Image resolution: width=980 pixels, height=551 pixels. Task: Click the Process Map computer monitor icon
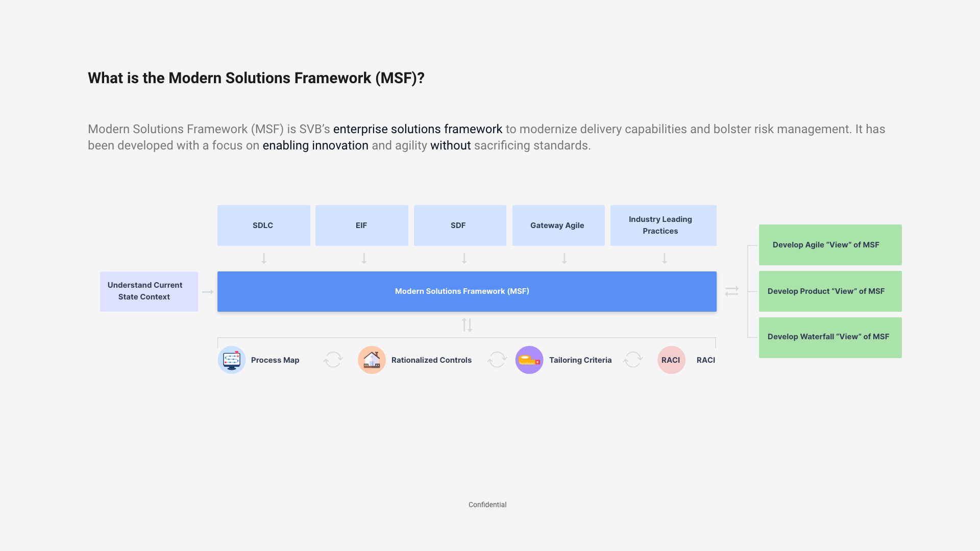click(231, 360)
